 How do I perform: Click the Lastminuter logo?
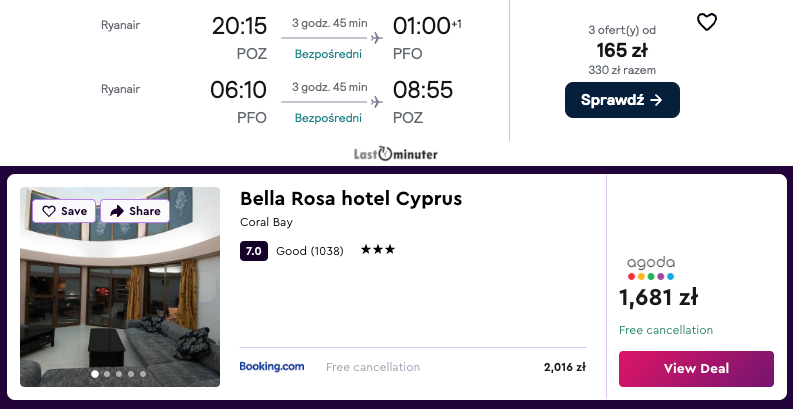pos(396,154)
